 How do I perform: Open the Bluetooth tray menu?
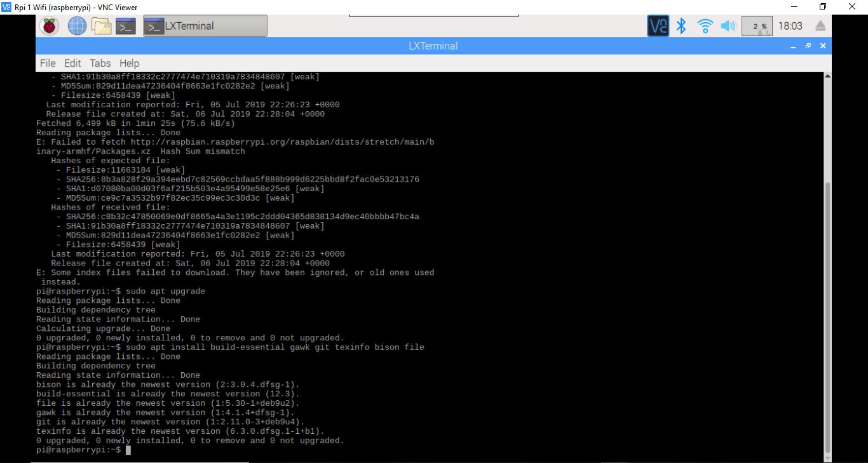pyautogui.click(x=681, y=26)
